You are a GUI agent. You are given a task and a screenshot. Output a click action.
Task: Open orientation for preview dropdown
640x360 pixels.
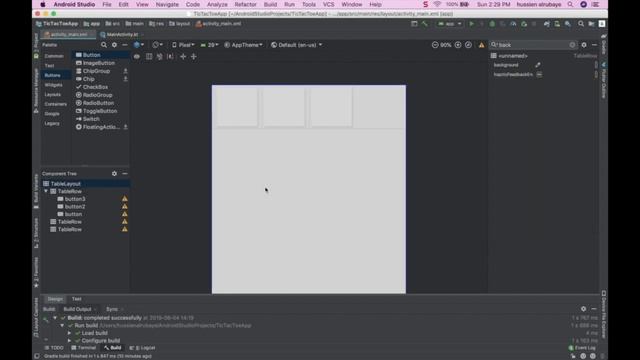tap(157, 45)
